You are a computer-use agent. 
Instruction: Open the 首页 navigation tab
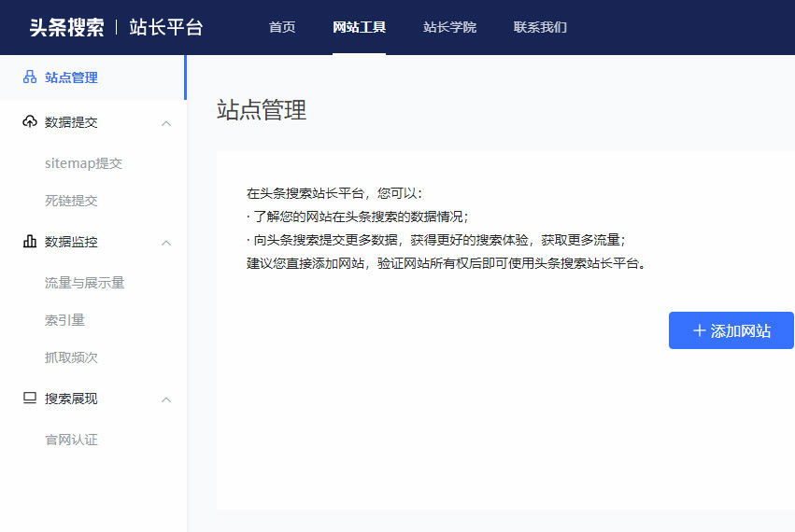[x=282, y=27]
